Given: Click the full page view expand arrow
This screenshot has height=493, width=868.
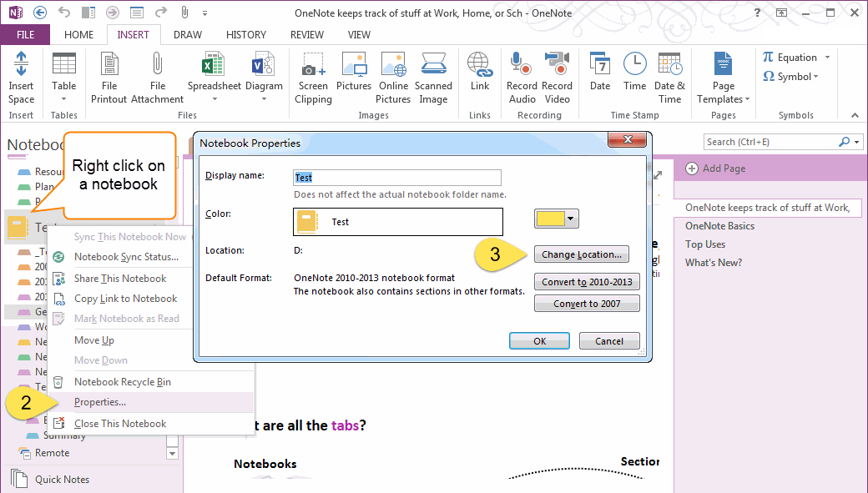Looking at the screenshot, I should click(657, 175).
